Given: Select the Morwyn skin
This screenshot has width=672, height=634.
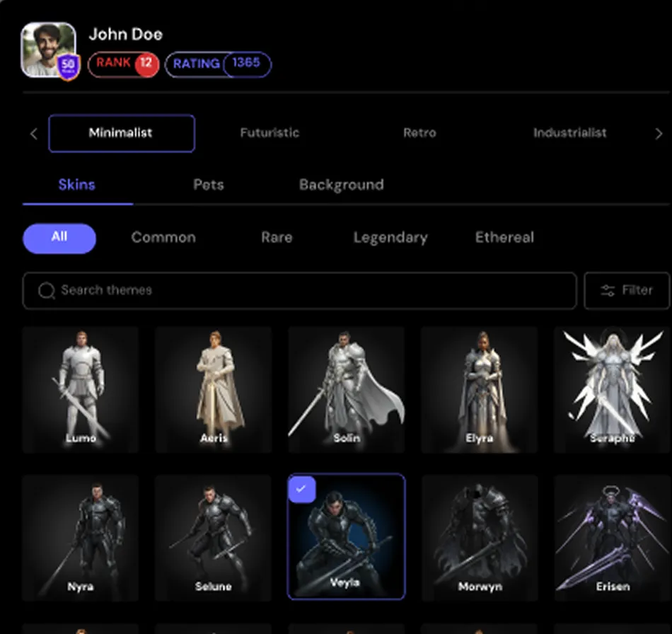Looking at the screenshot, I should 479,538.
